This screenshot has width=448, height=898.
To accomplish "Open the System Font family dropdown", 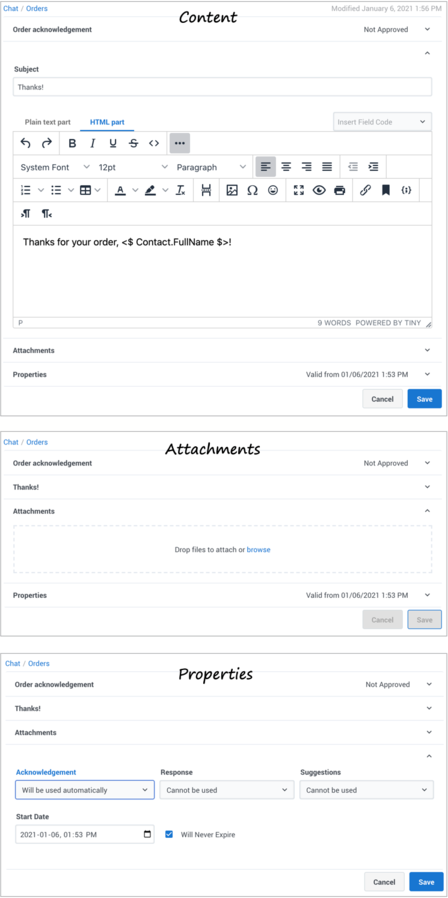I will (x=54, y=167).
